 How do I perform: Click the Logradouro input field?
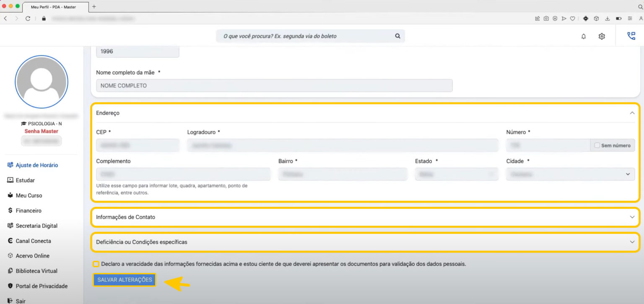343,145
